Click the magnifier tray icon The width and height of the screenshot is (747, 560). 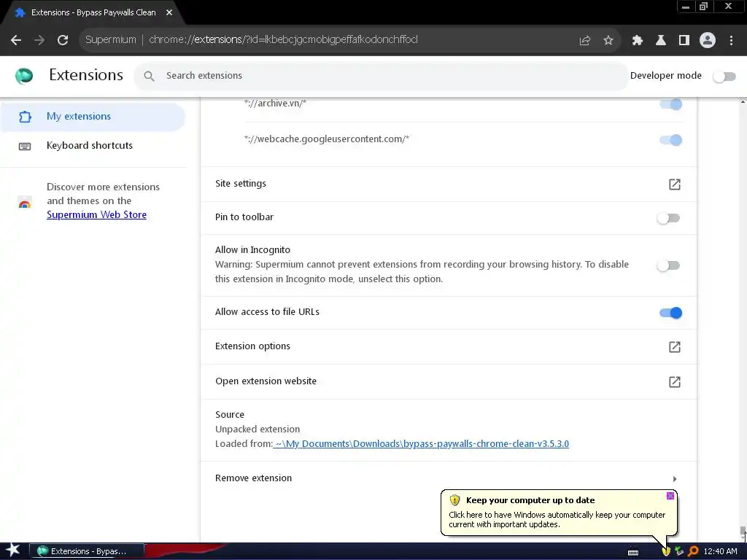point(693,551)
